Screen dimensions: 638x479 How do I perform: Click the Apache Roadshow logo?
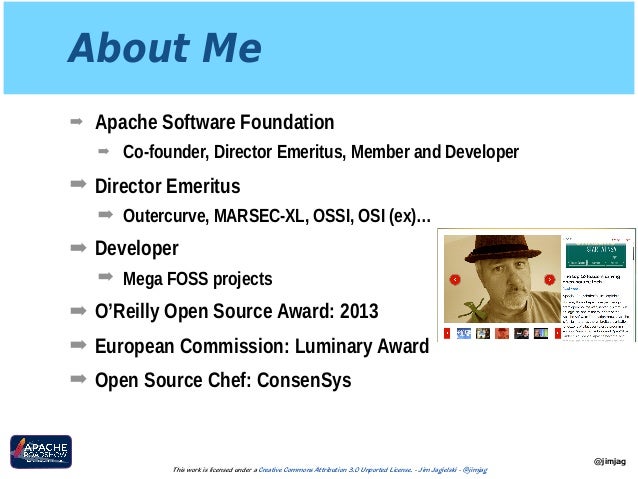coord(41,451)
